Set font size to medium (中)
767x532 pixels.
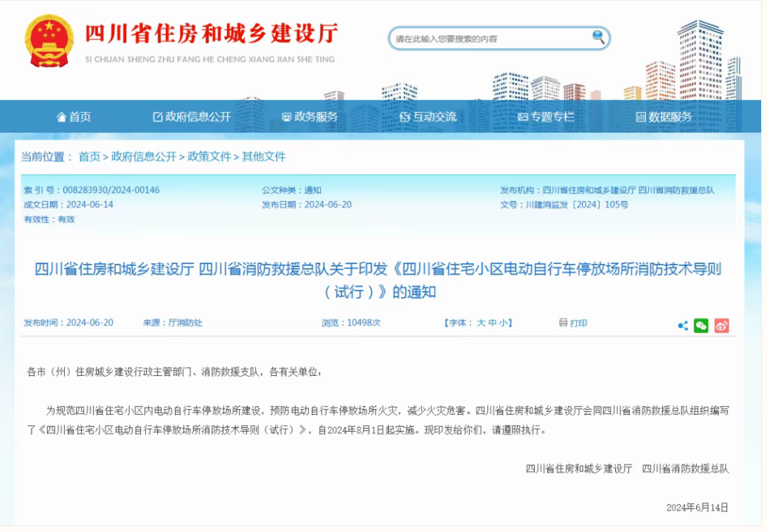[492, 323]
